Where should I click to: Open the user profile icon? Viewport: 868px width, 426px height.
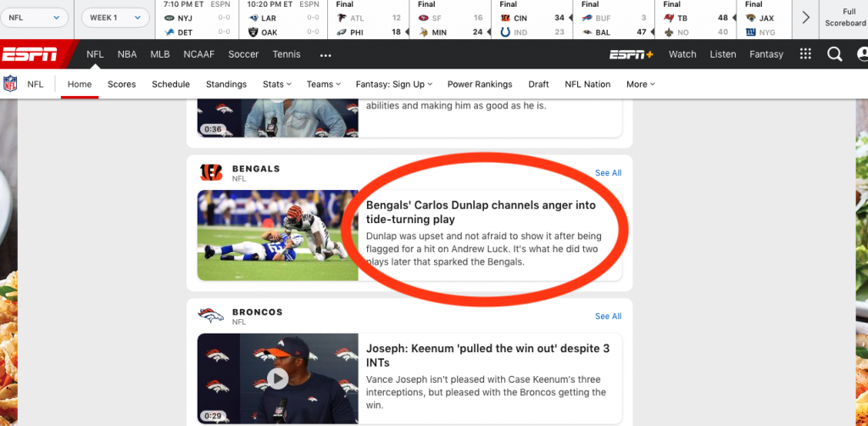click(862, 54)
